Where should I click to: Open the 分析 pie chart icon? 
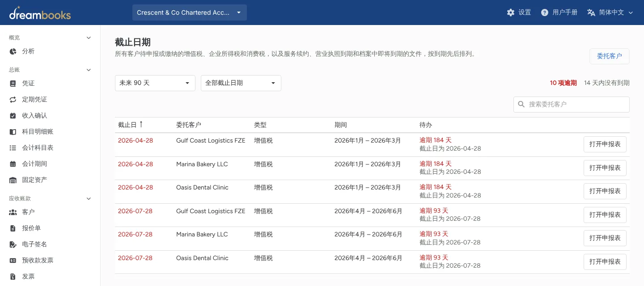point(13,51)
